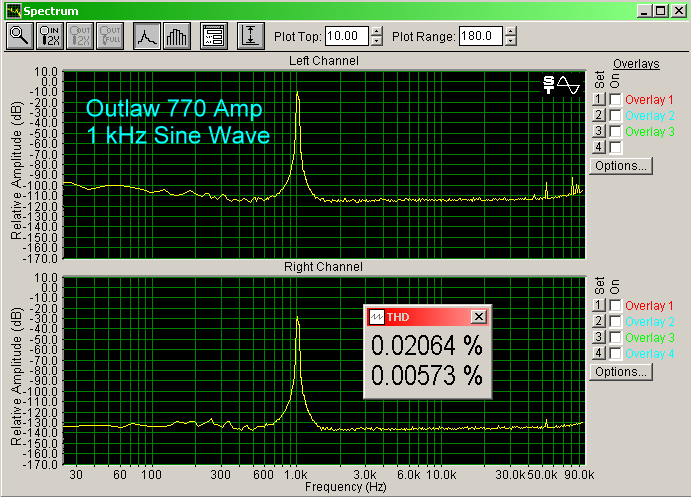Open the plot settings panel icon
Viewport: 691px width, 497px height.
(x=213, y=36)
